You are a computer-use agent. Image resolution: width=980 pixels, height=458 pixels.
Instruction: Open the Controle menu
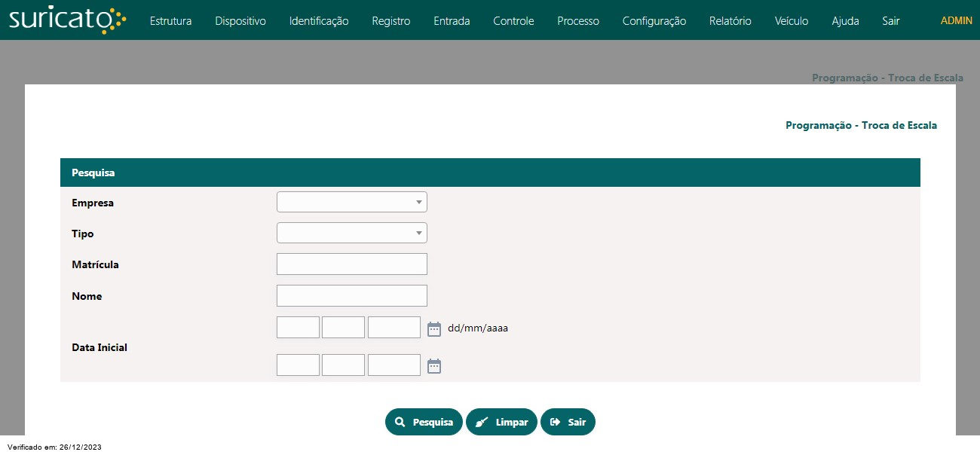(x=513, y=21)
